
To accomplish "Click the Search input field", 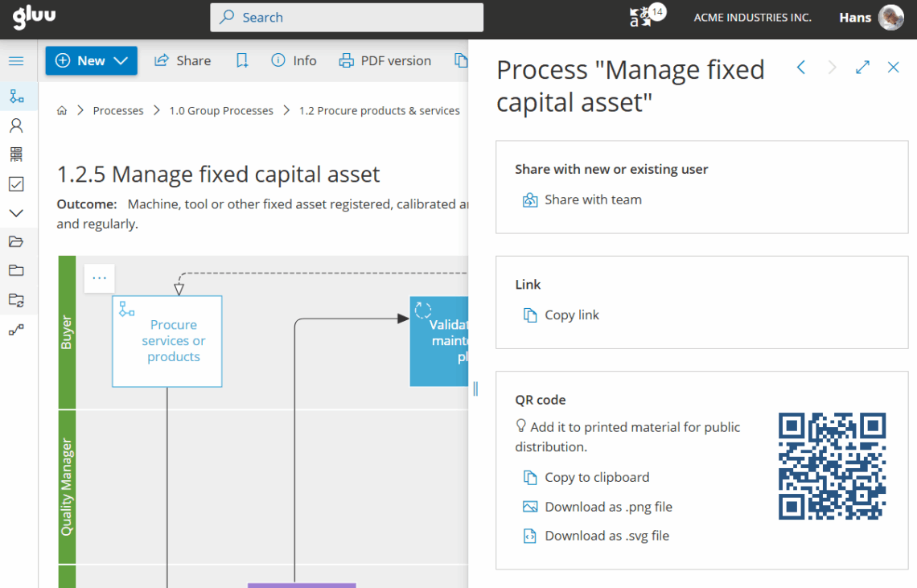I will tap(347, 18).
